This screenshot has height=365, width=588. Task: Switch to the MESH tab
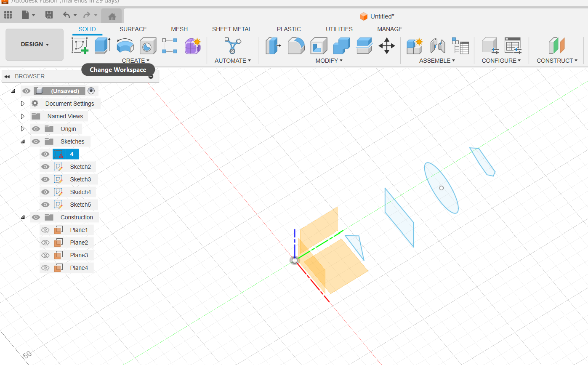[x=179, y=29]
